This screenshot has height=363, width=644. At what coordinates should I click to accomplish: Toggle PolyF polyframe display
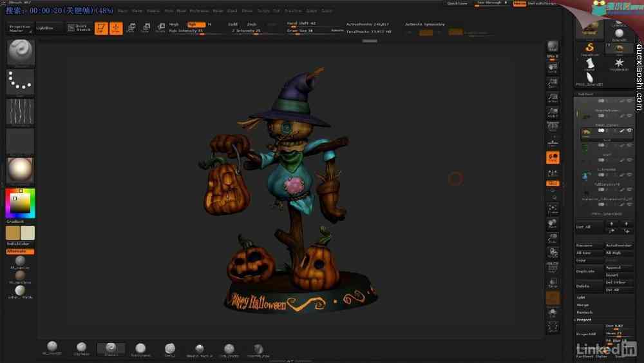click(553, 268)
